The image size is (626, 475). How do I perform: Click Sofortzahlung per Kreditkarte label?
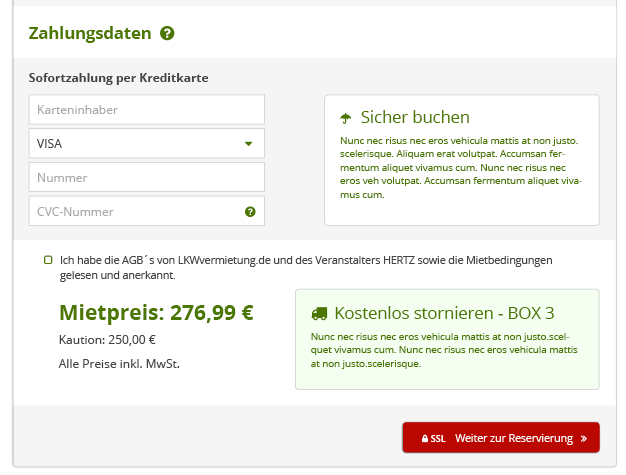pyautogui.click(x=118, y=77)
